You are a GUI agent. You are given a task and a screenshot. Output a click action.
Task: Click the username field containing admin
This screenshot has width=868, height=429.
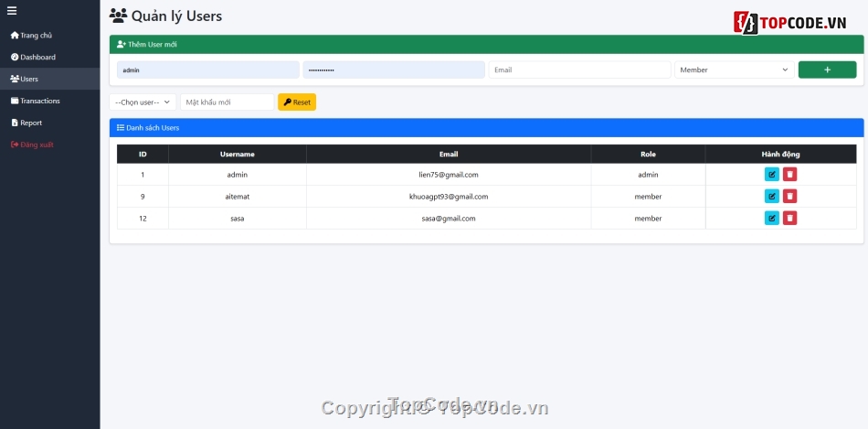pos(208,70)
